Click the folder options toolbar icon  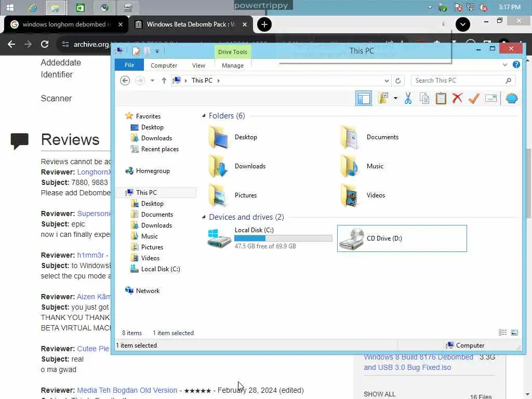pyautogui.click(x=383, y=98)
